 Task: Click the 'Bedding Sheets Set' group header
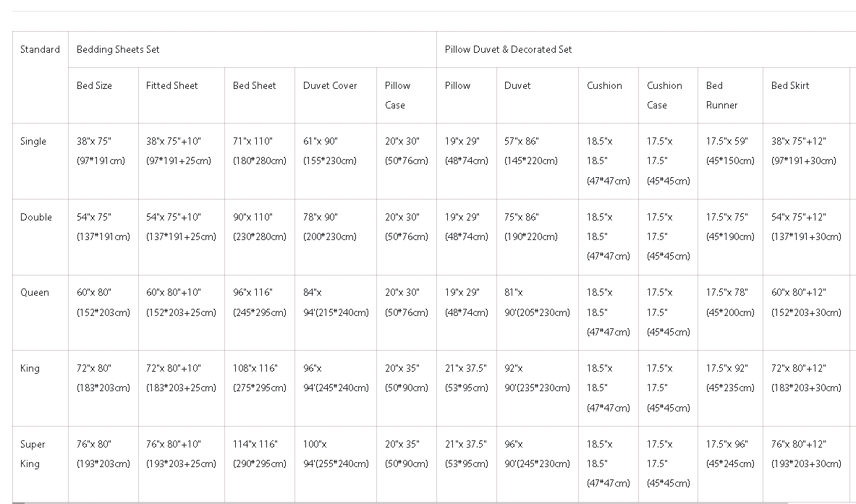118,49
